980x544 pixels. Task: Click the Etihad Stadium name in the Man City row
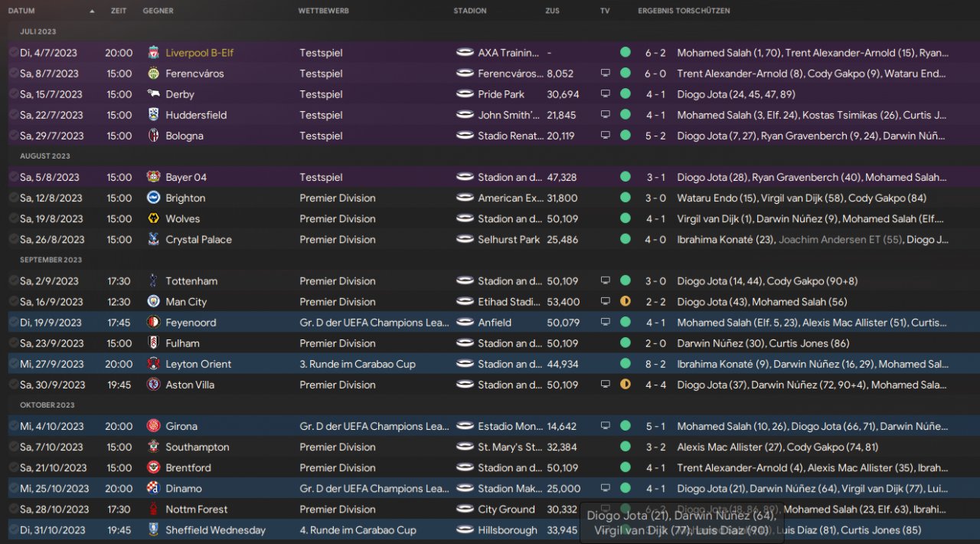509,302
